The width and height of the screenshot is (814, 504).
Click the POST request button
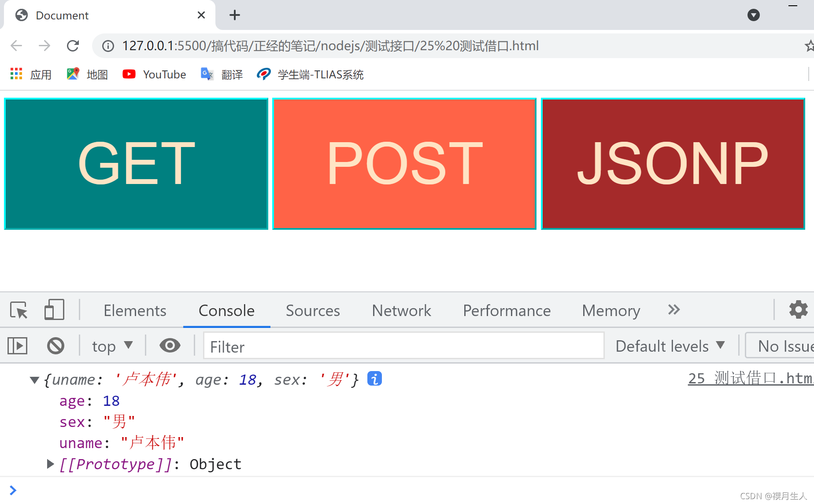click(404, 164)
